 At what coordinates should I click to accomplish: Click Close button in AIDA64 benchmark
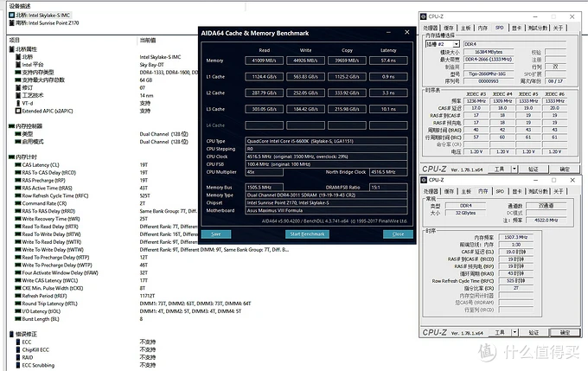(x=398, y=234)
